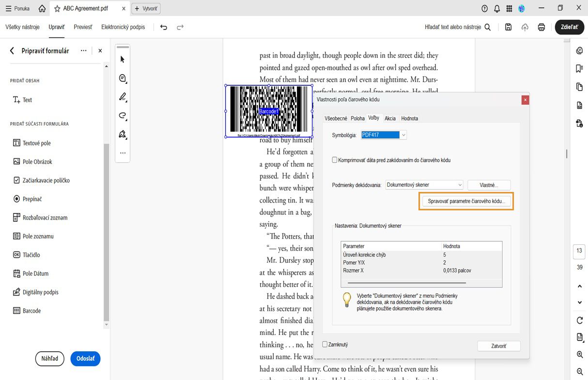Open Elektronický podpis tab
This screenshot has height=380, width=588.
123,27
